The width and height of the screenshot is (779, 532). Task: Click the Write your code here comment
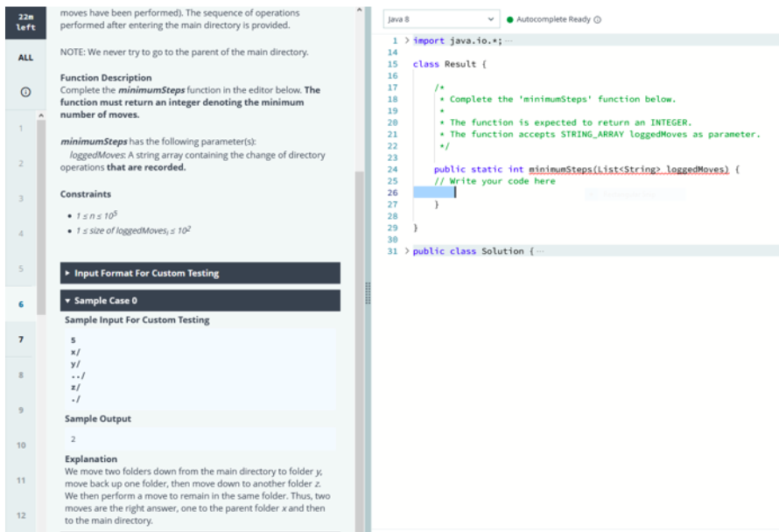click(x=494, y=180)
